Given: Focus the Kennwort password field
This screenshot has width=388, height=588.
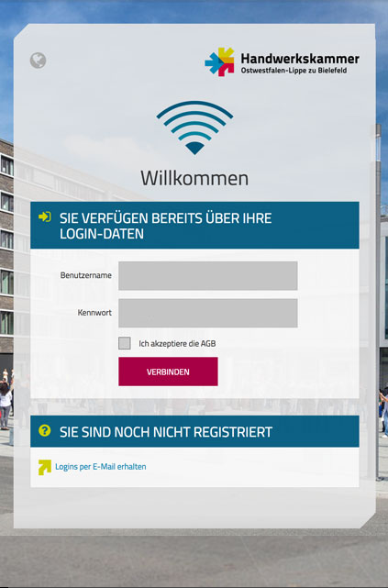Looking at the screenshot, I should [x=208, y=313].
